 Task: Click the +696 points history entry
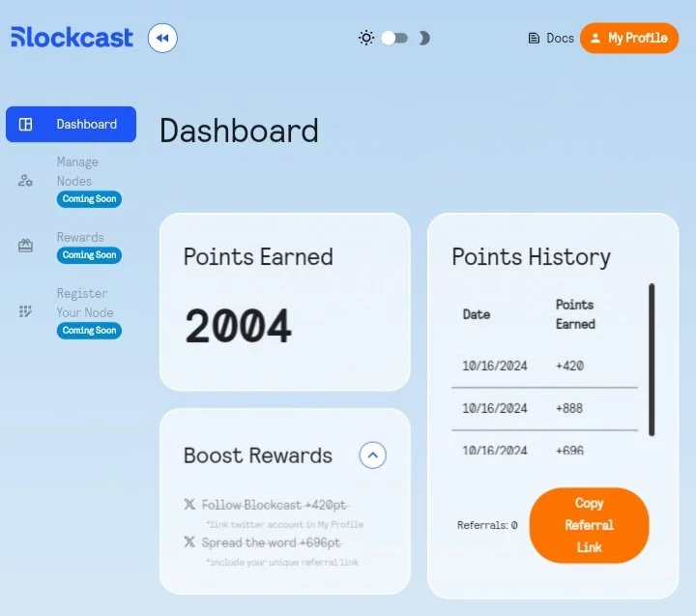click(569, 451)
